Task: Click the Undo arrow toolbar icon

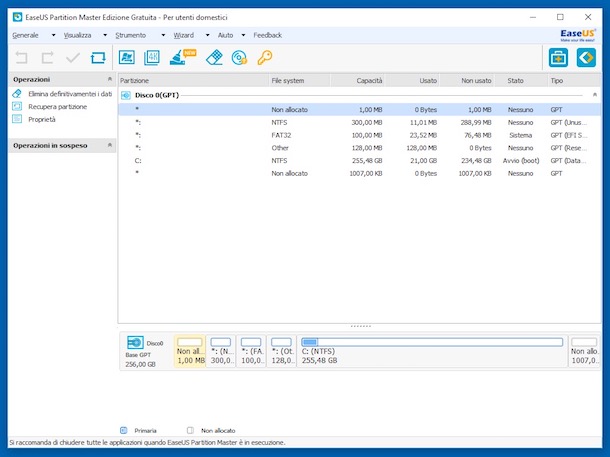Action: pos(21,58)
